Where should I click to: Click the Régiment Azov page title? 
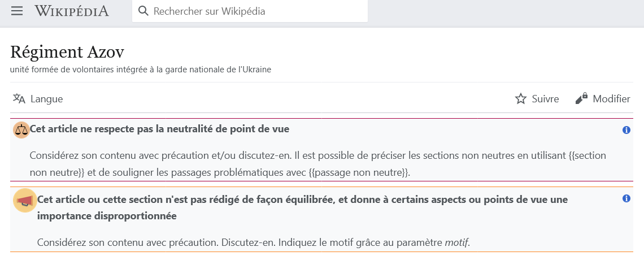click(x=67, y=52)
